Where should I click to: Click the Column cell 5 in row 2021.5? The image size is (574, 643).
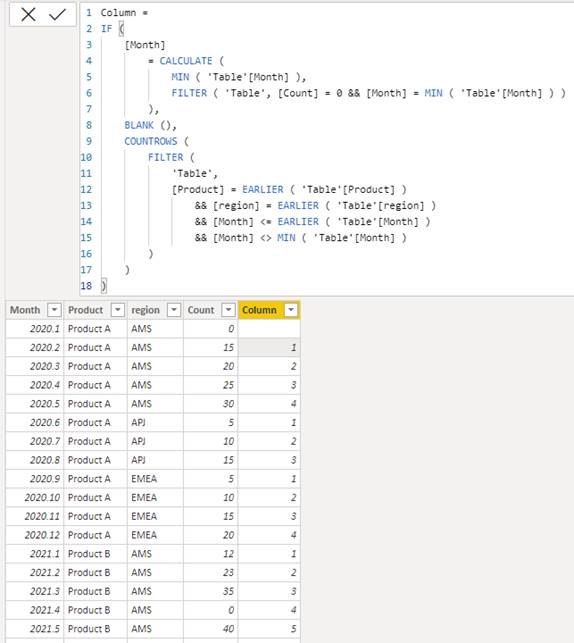tap(269, 629)
